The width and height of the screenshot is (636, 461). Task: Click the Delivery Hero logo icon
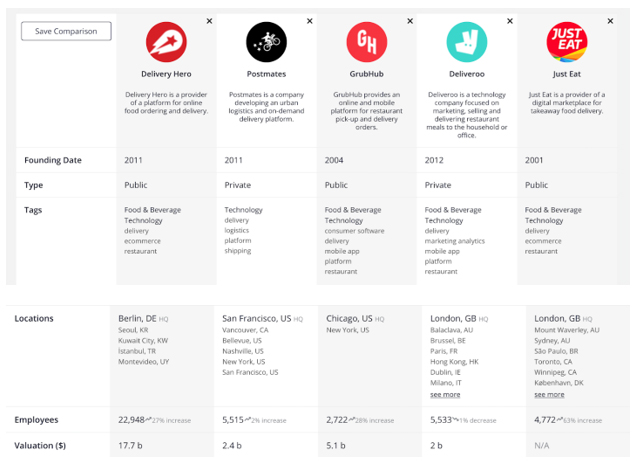pyautogui.click(x=166, y=43)
